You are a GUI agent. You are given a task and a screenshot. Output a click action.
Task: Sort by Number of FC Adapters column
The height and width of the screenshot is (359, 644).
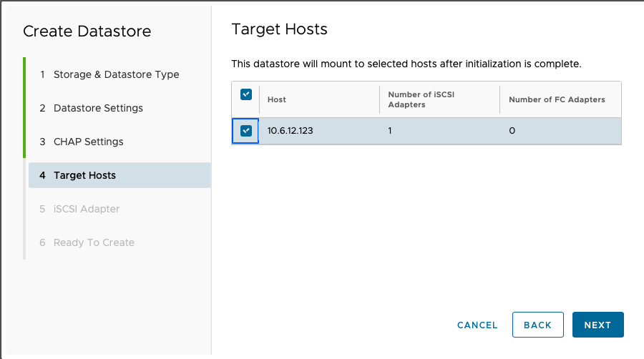(557, 99)
